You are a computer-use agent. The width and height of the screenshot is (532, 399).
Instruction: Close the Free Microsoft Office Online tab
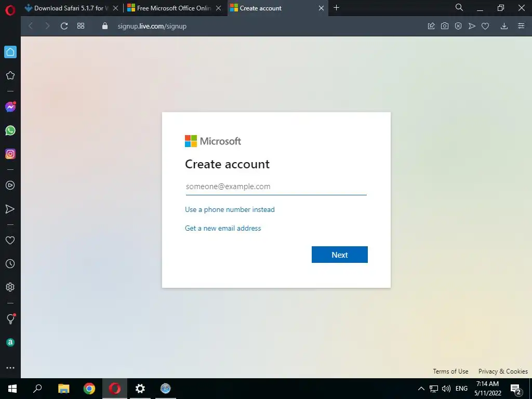(219, 8)
